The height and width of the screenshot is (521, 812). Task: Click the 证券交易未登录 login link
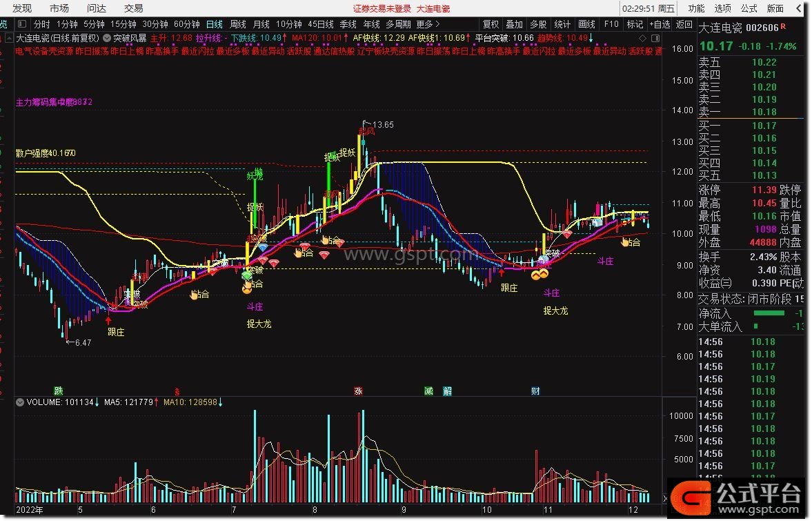coord(382,9)
